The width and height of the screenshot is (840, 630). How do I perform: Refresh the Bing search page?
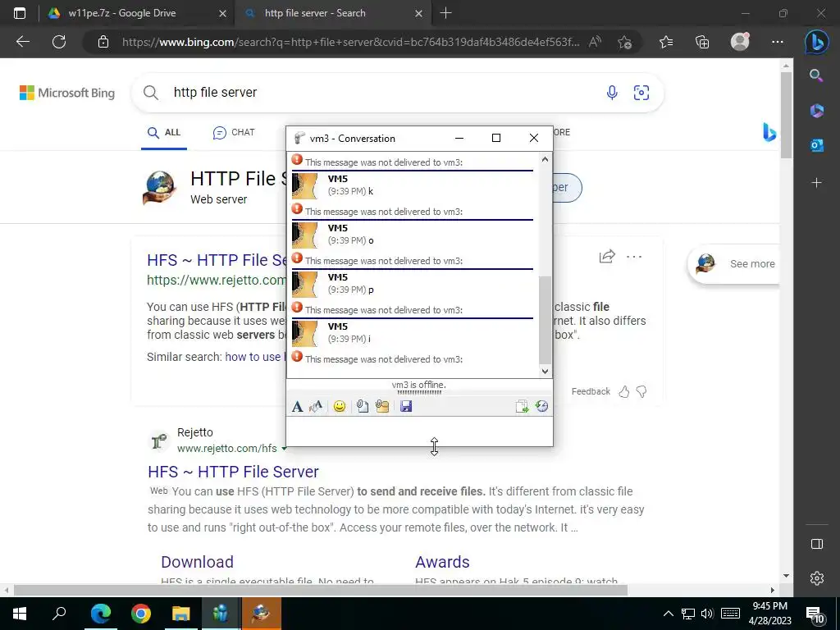coord(59,42)
